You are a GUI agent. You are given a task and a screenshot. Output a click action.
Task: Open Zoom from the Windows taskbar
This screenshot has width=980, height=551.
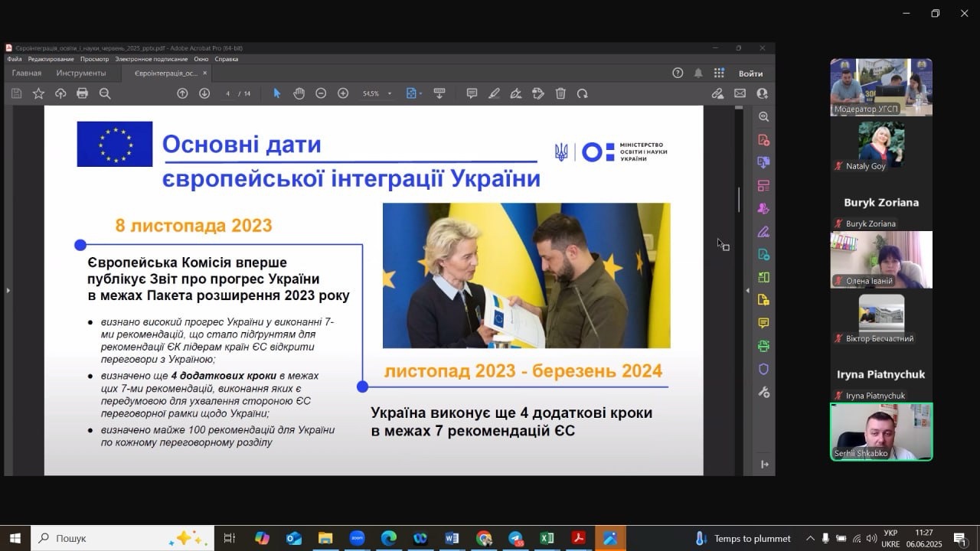point(357,538)
